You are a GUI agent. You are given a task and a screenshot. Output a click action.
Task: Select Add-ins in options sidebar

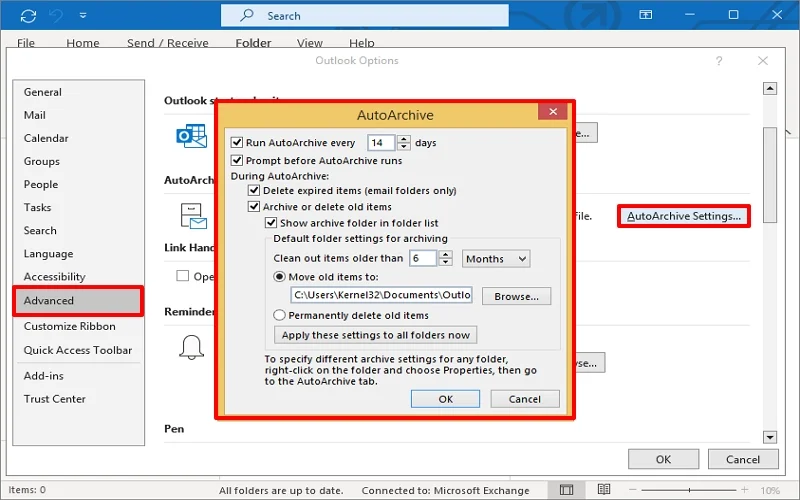[78, 376]
